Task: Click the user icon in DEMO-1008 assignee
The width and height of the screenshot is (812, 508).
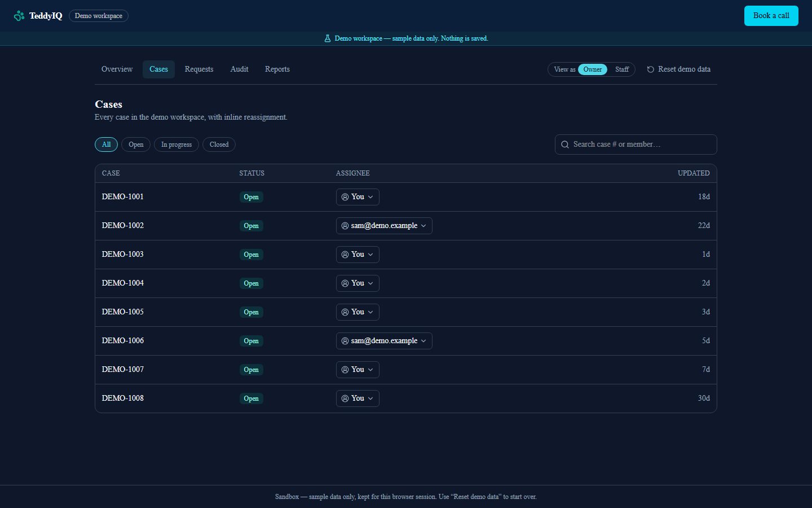Action: 345,398
